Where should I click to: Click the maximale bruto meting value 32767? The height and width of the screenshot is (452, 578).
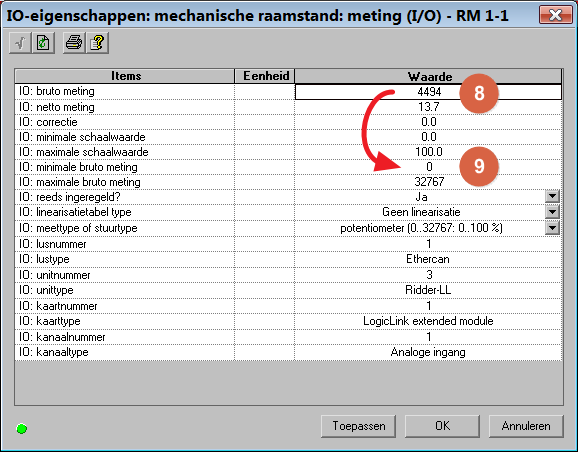click(x=428, y=182)
